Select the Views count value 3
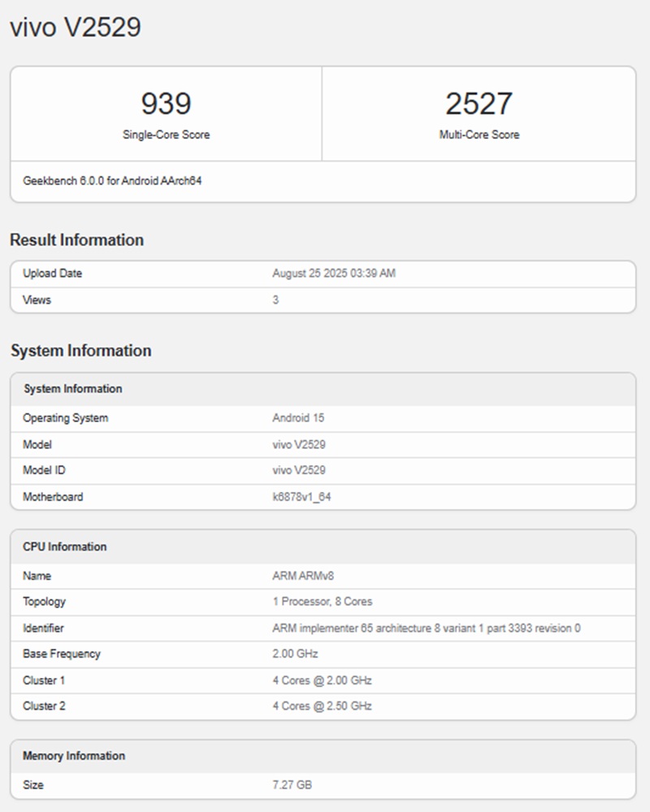 click(x=275, y=300)
